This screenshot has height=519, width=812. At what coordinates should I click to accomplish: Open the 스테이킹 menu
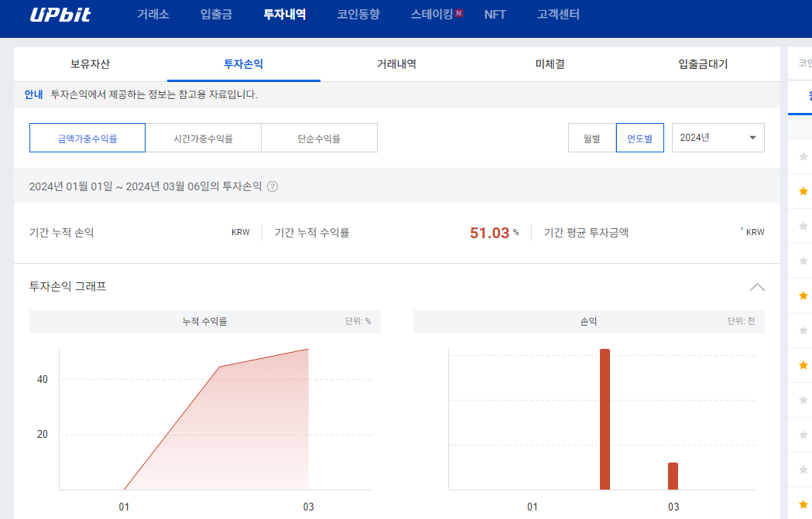coord(432,15)
